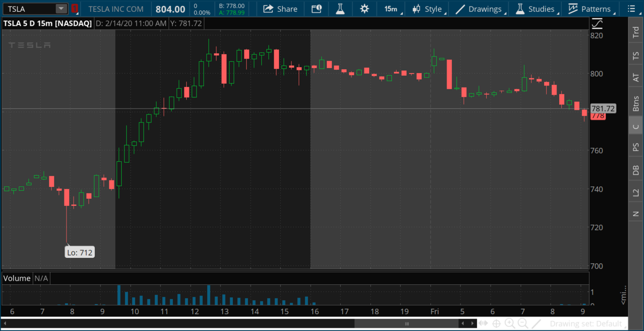Screen dimensions: 644x331
Task: Open the Btns sidebar tab
Action: (x=636, y=103)
